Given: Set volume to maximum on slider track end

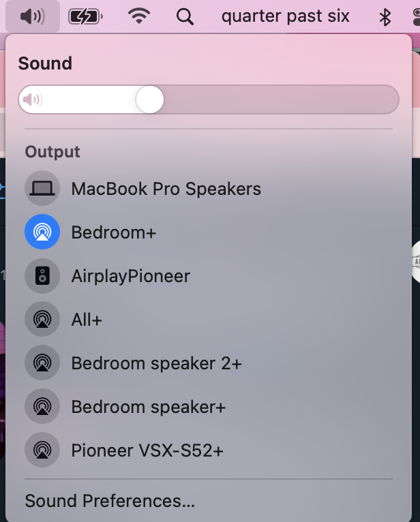Looking at the screenshot, I should pyautogui.click(x=393, y=99).
